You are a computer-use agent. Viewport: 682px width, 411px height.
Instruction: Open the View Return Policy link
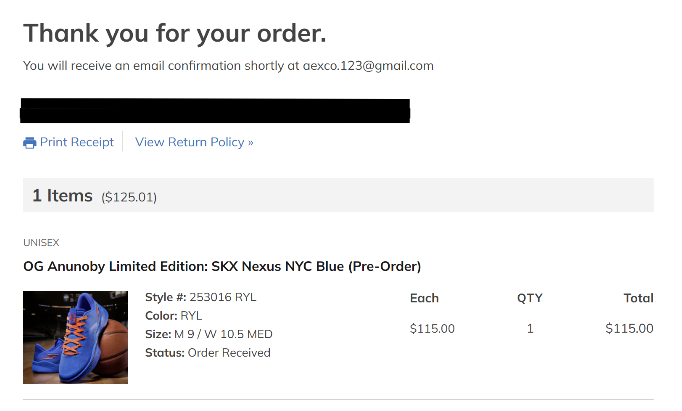(190, 142)
